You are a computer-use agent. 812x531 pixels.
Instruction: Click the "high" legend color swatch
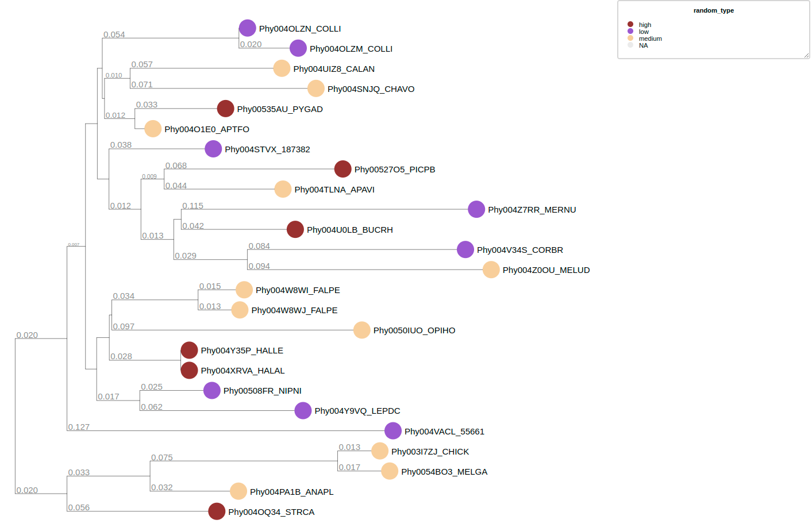630,25
